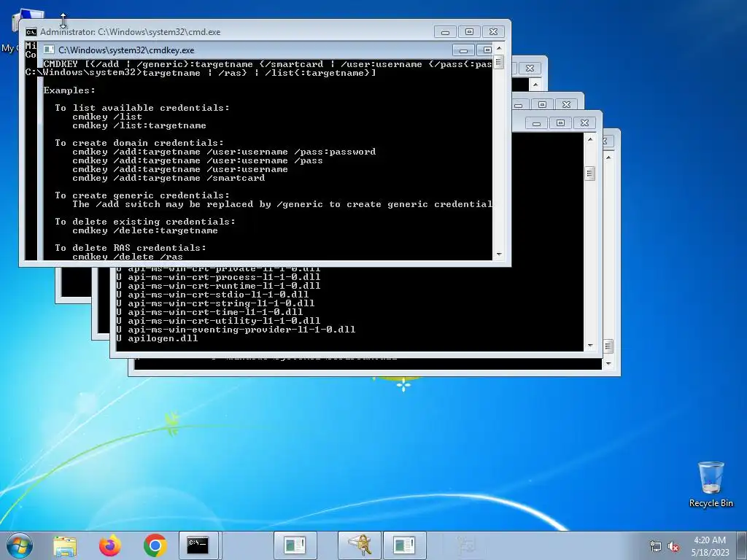Click 'cmdkey /delete /ras' line
This screenshot has height=560, width=747.
[128, 257]
